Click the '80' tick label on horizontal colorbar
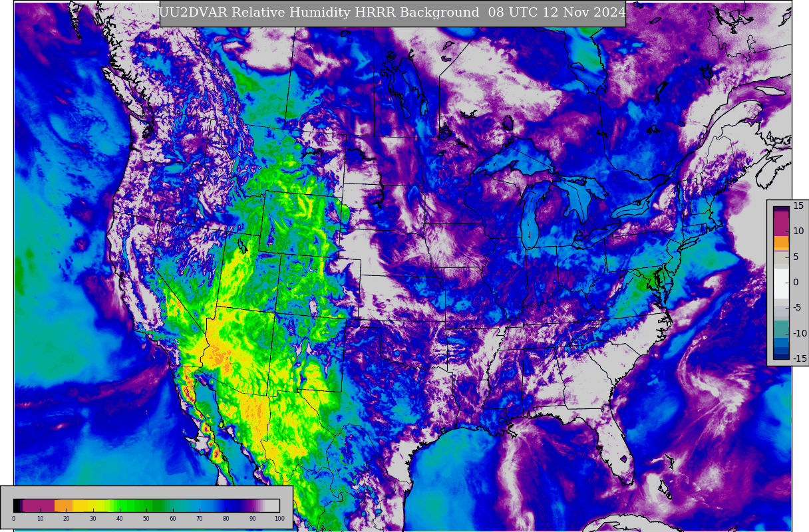 (x=226, y=518)
